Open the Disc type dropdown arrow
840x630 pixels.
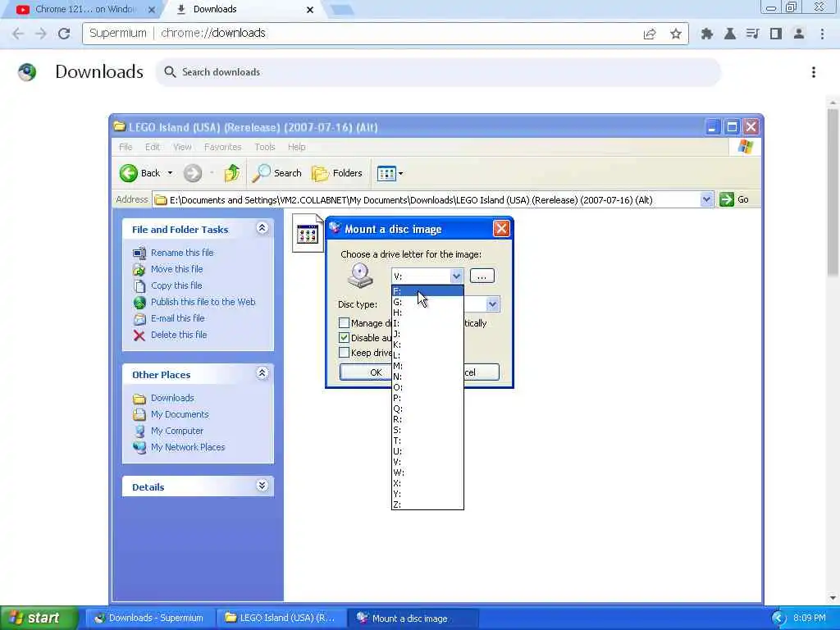coord(492,304)
